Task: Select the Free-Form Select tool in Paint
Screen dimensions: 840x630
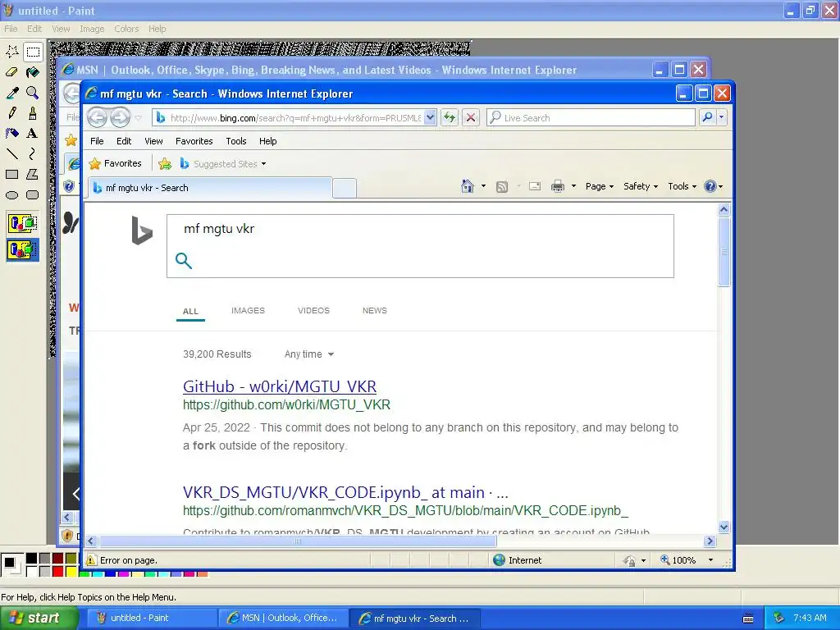Action: 11,52
